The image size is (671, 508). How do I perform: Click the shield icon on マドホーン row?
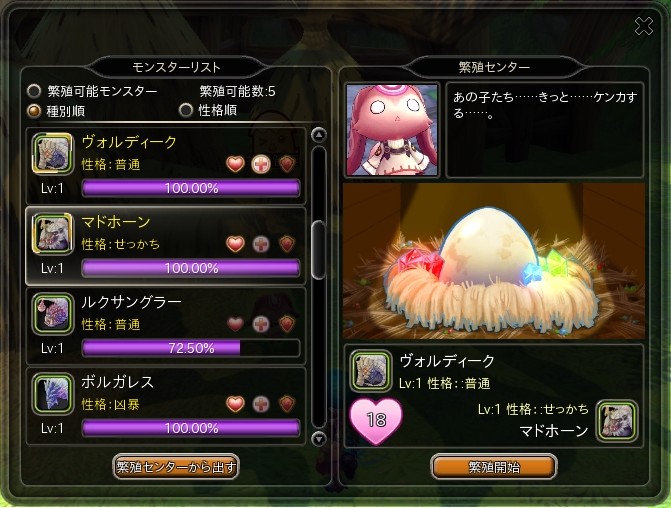point(287,244)
